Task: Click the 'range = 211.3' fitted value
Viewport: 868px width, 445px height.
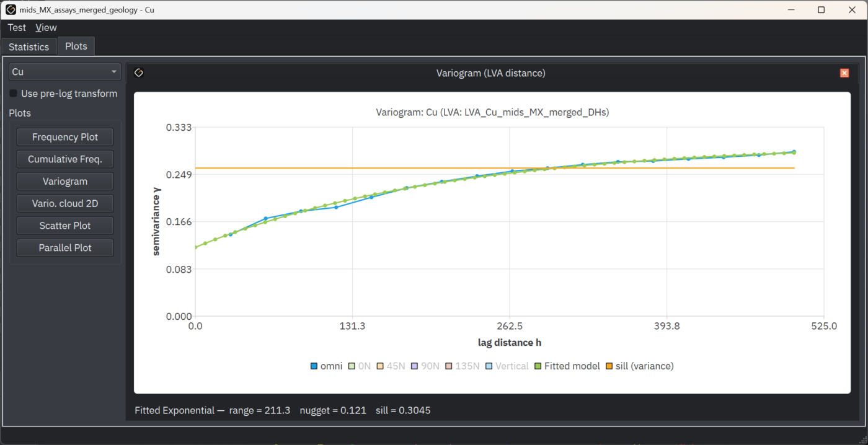Action: click(260, 410)
